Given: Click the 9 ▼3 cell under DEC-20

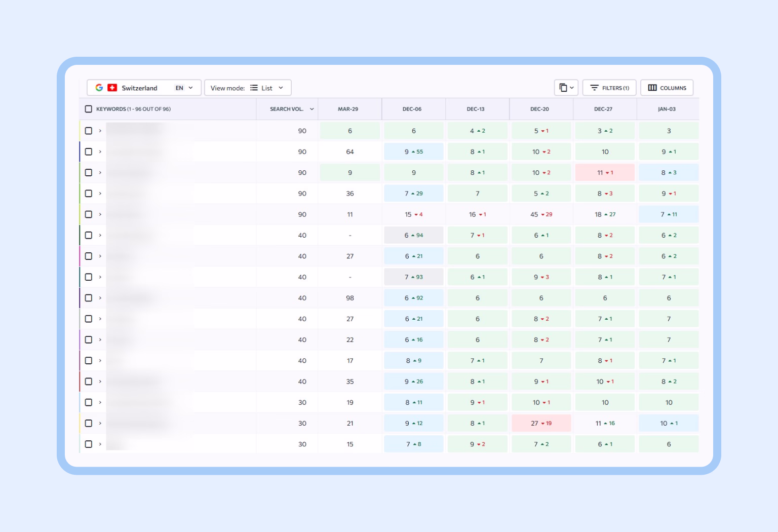Looking at the screenshot, I should [541, 277].
